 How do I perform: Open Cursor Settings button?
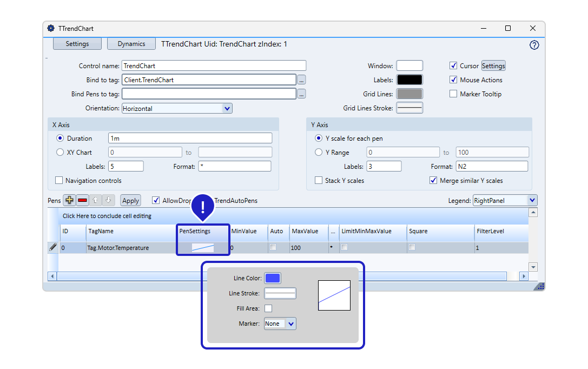(x=493, y=66)
